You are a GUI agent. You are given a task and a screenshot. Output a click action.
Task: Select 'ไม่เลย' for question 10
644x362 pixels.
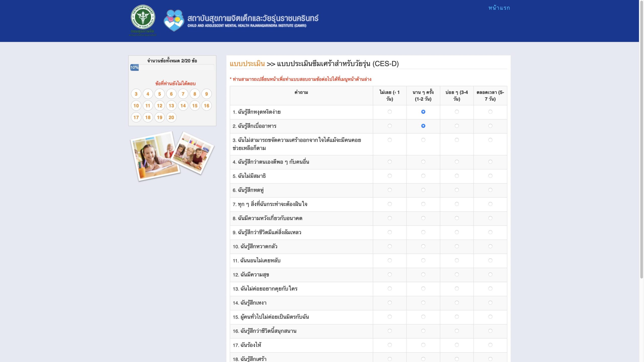pos(390,246)
